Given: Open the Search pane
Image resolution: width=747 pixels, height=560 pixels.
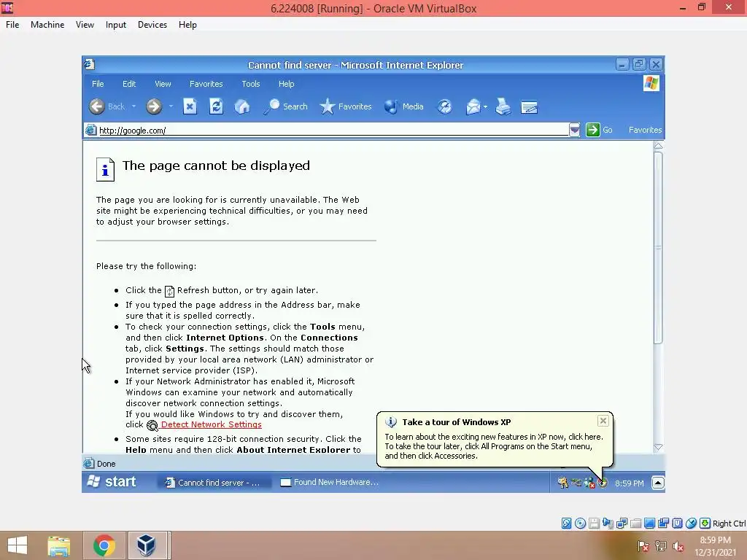Looking at the screenshot, I should pyautogui.click(x=286, y=106).
